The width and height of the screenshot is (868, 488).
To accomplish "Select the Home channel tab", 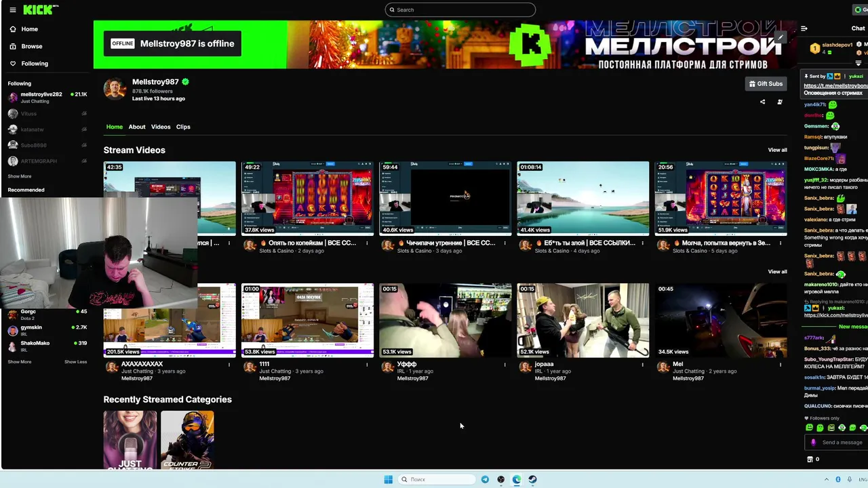I will pos(114,127).
